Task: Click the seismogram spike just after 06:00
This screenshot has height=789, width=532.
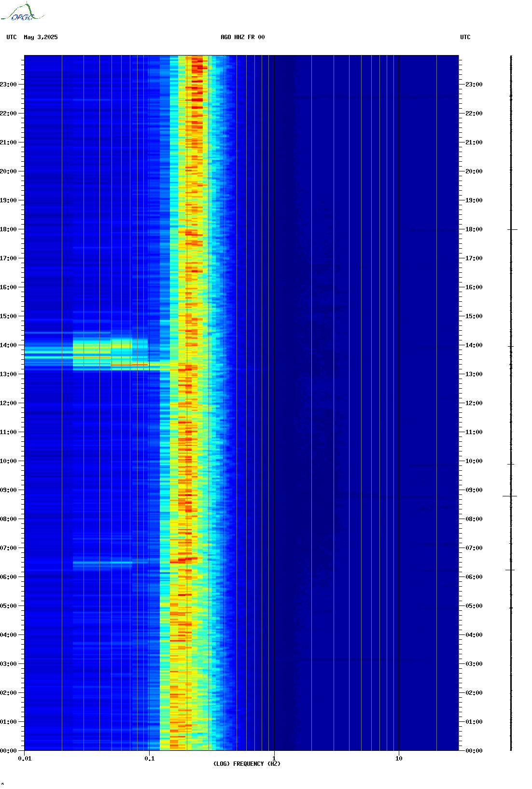Action: pyautogui.click(x=510, y=570)
